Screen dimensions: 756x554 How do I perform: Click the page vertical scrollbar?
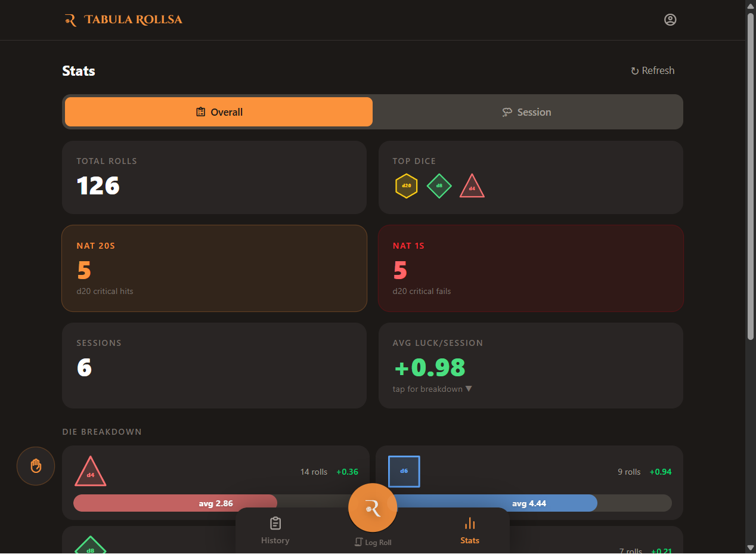point(751,176)
